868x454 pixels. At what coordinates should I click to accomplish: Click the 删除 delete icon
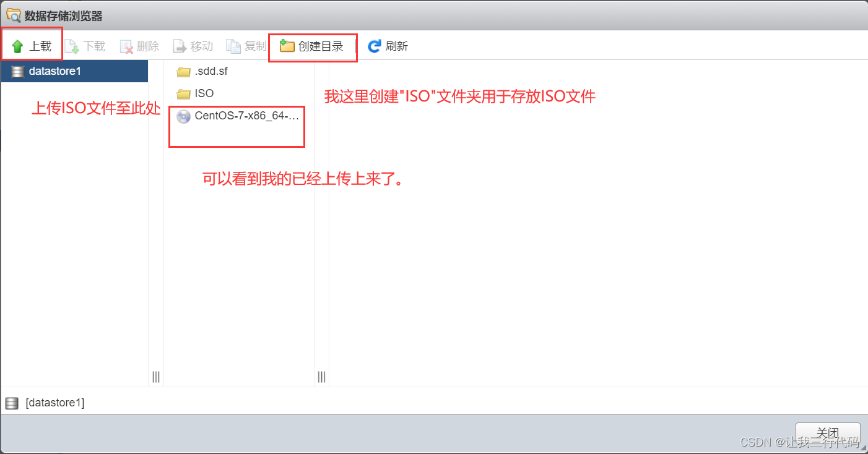coord(126,46)
